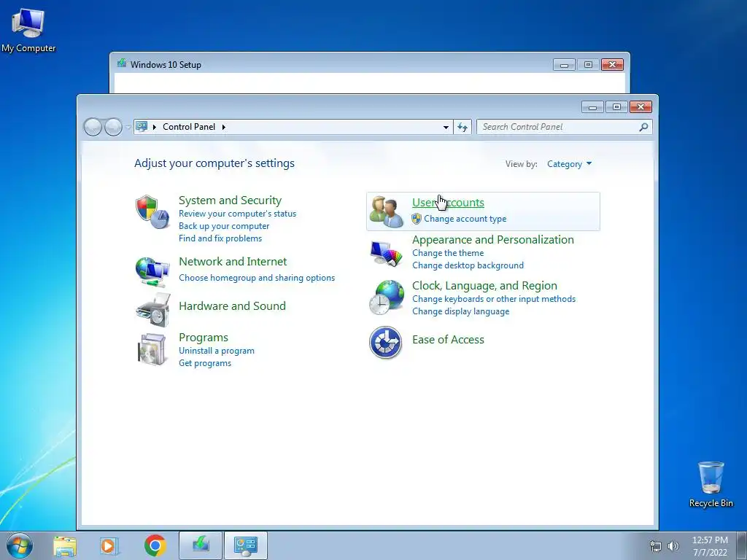Open Hardware and Sound heading
The width and height of the screenshot is (747, 560).
pyautogui.click(x=232, y=306)
